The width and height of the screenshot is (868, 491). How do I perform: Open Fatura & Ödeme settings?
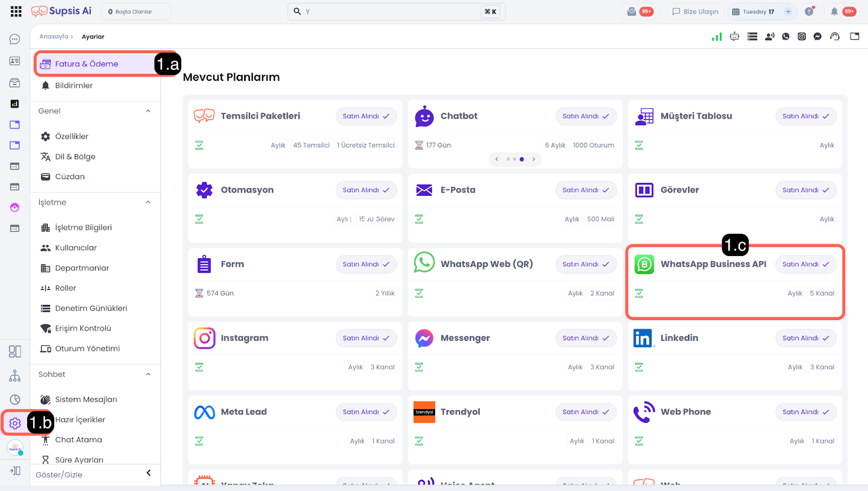tap(87, 64)
